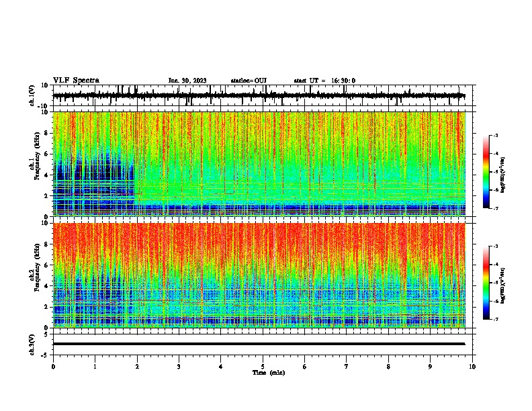The width and height of the screenshot is (532, 411).
Task: Click time axis tick label '6'
Action: [x=305, y=367]
